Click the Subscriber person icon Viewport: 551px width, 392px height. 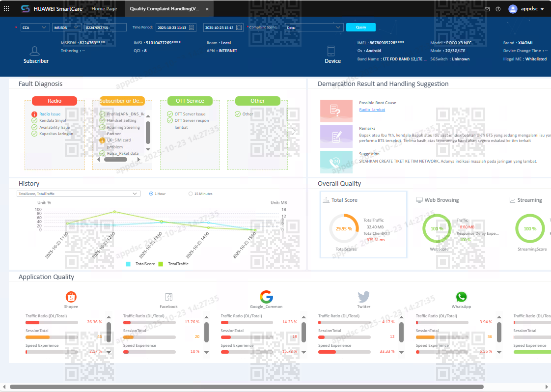[x=34, y=51]
